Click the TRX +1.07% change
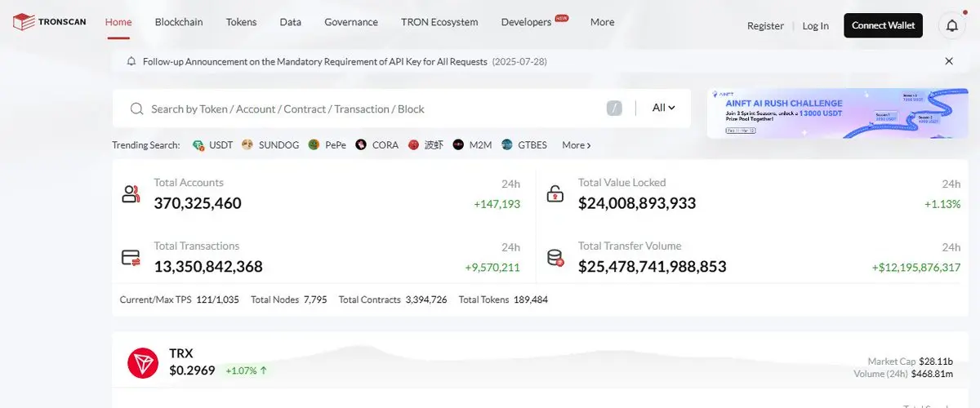The width and height of the screenshot is (980, 408). click(247, 370)
